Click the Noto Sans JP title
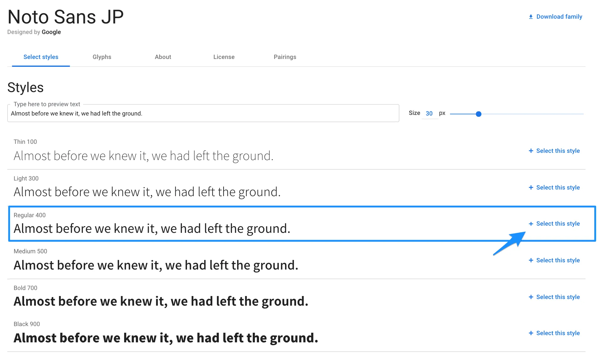This screenshot has width=600, height=364. [65, 17]
